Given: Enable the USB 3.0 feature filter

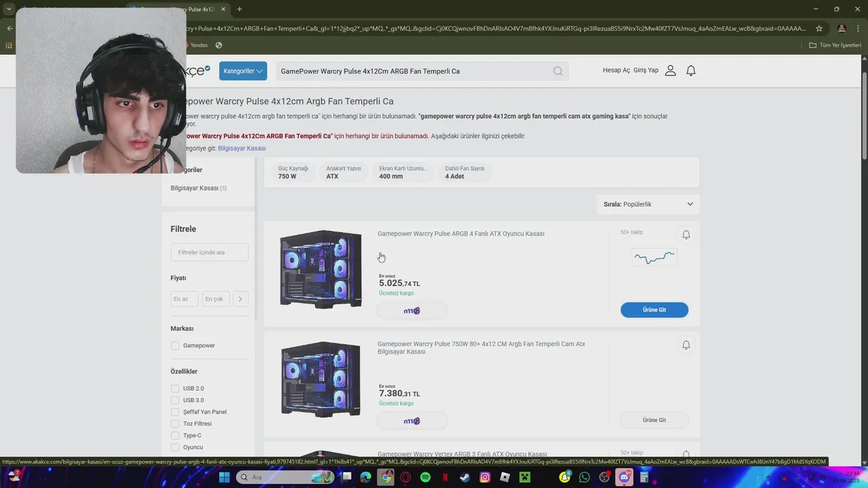Looking at the screenshot, I should [175, 401].
